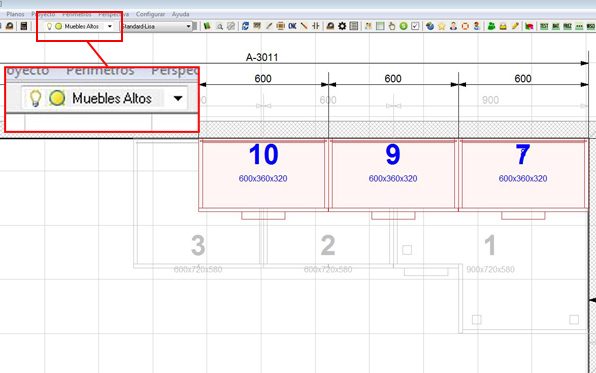Click the yellow circle layer indicator

click(58, 26)
